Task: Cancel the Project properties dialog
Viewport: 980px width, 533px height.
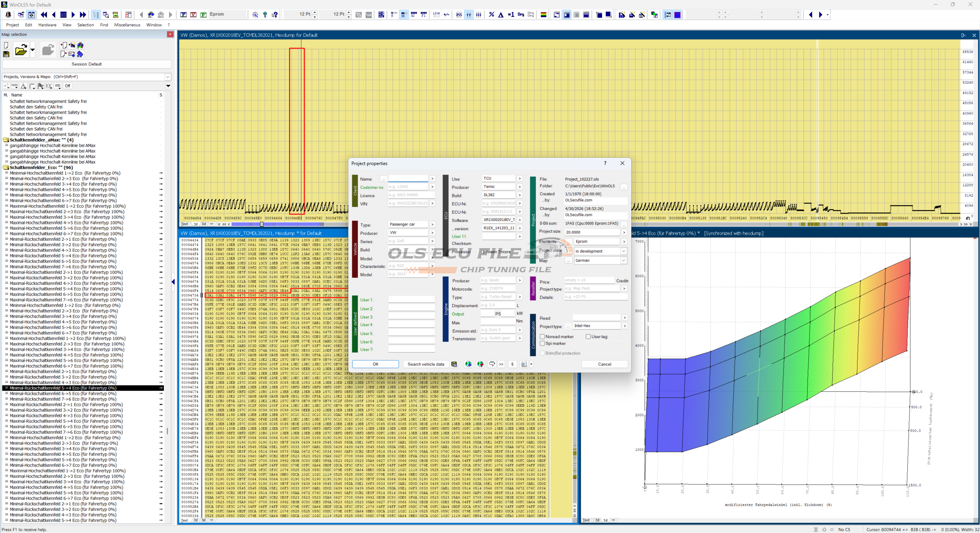Action: pos(604,364)
